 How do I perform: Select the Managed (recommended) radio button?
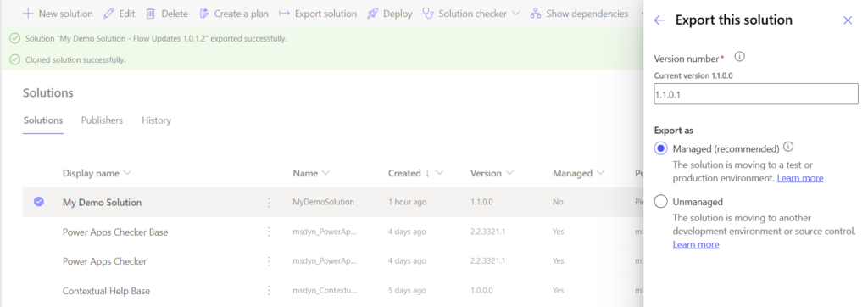(x=661, y=148)
